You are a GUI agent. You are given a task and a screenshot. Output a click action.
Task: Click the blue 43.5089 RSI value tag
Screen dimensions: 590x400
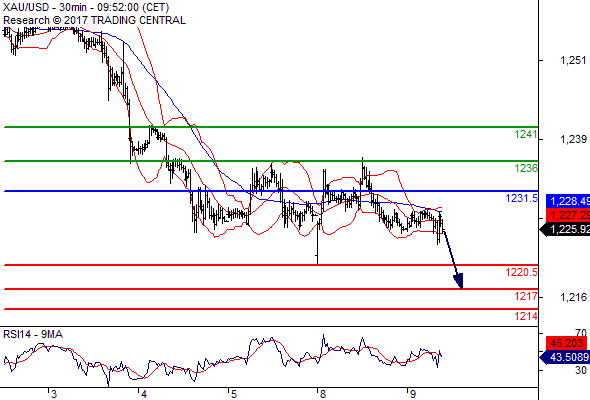pos(565,357)
